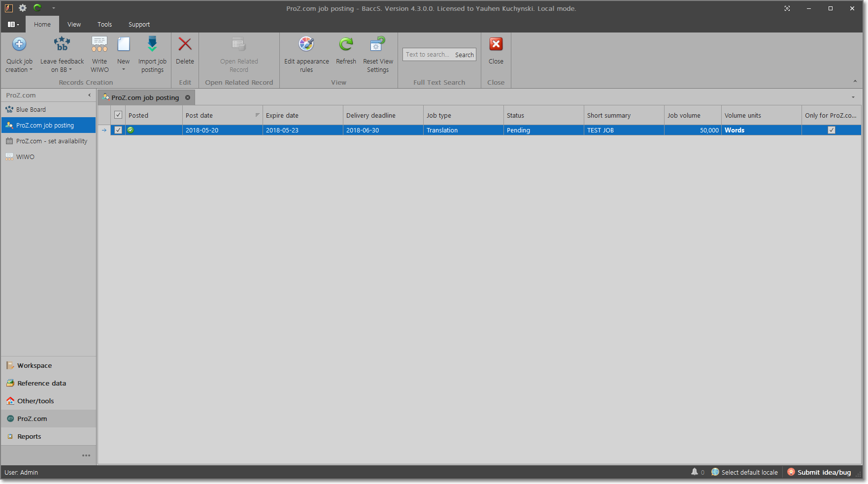Image resolution: width=868 pixels, height=484 pixels.
Task: Toggle full screen mode icon in title bar
Action: click(787, 8)
